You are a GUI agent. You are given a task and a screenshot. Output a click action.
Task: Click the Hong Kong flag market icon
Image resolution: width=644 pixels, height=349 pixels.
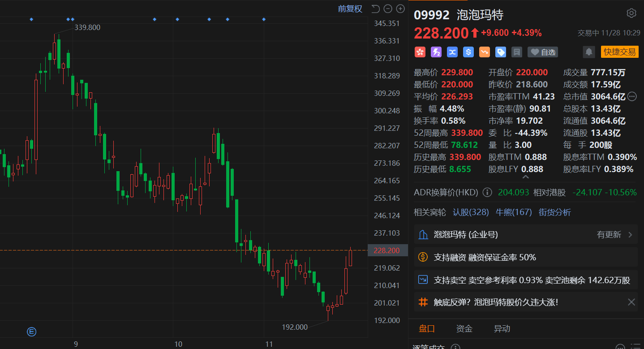[x=420, y=52]
